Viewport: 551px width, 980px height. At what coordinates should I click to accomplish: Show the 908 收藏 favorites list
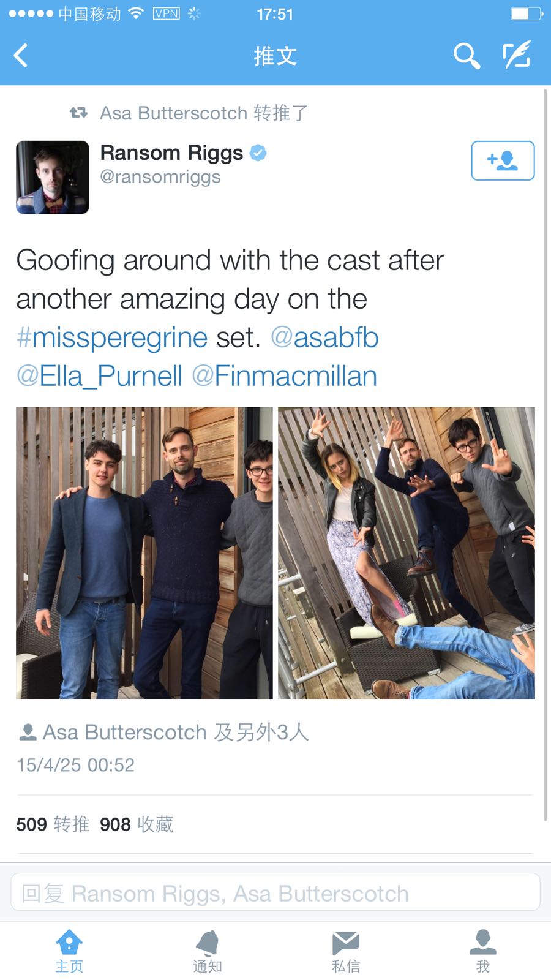137,824
